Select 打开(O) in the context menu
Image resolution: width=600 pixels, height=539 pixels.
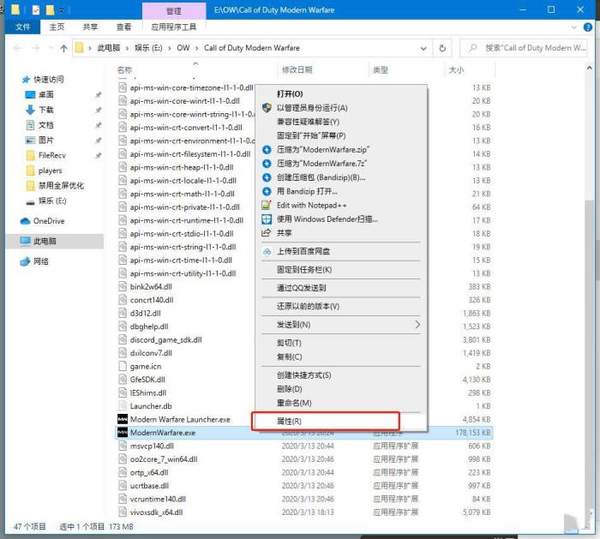(x=290, y=94)
